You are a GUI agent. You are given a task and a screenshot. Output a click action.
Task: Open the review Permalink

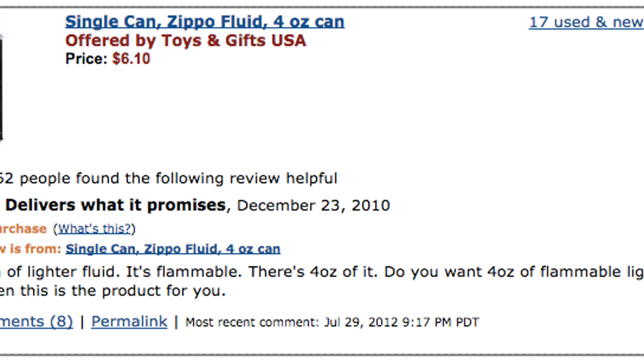[x=129, y=321]
